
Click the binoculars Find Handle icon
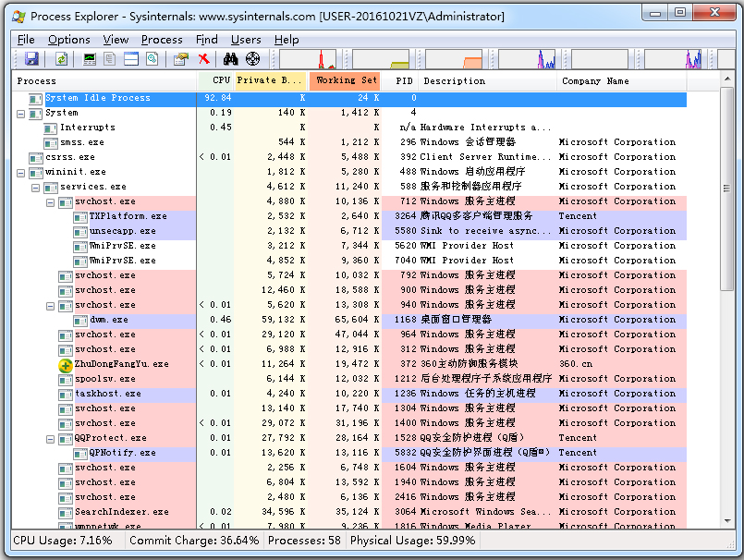click(231, 59)
